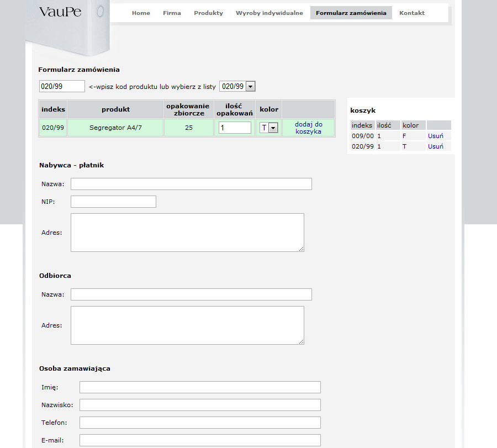Click the ilość opakowań quantity field
Screen dimensions: 497x448
[x=235, y=128]
